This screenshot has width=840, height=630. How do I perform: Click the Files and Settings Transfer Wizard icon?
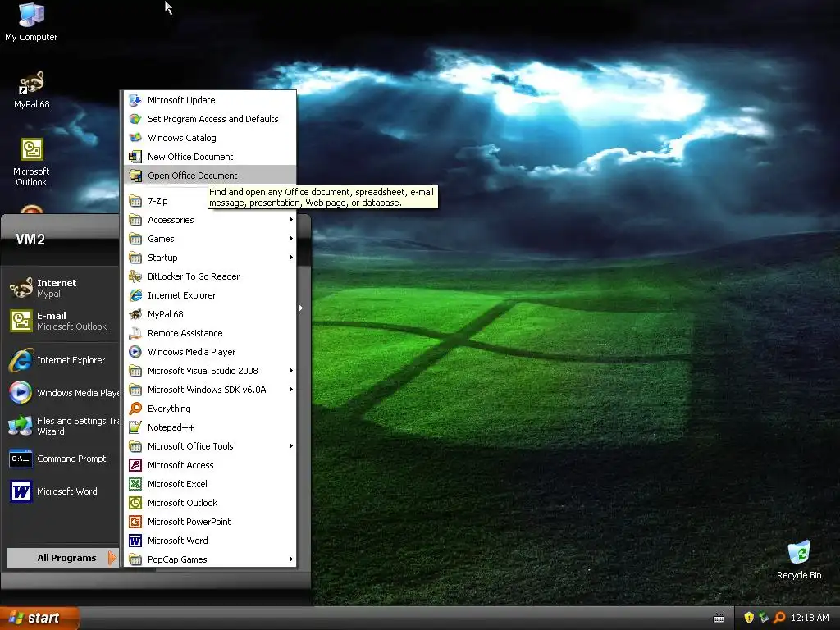click(21, 426)
